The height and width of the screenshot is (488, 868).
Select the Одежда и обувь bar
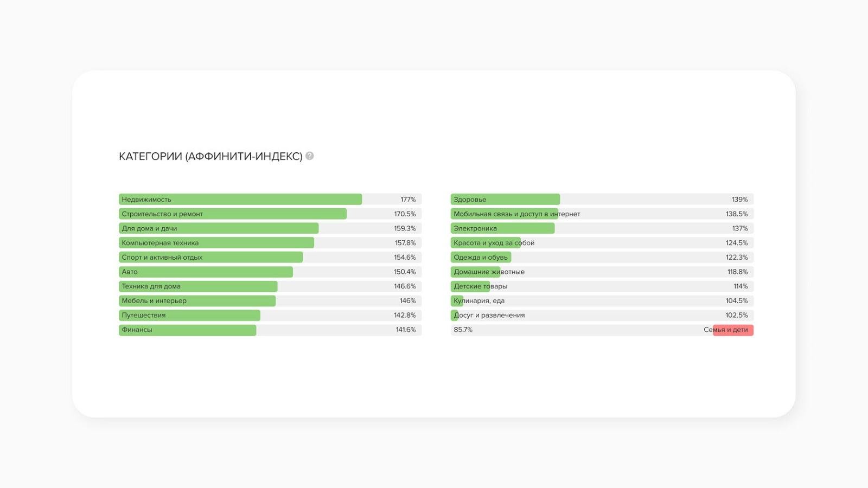click(x=481, y=258)
